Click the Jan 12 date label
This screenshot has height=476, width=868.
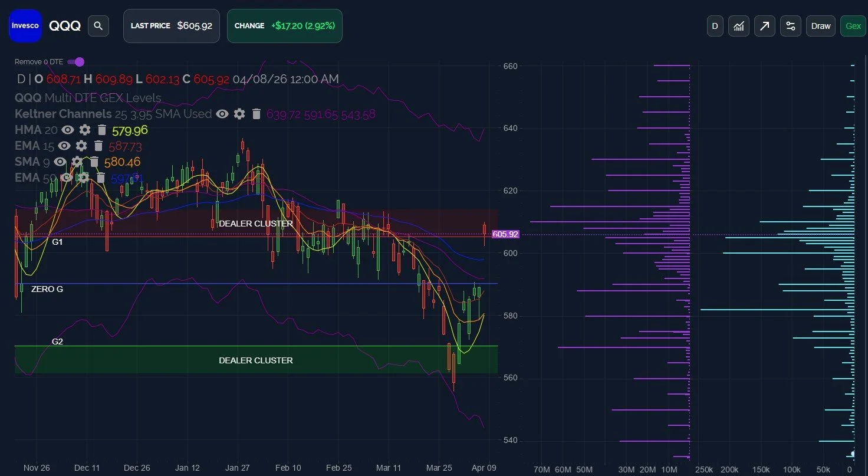click(188, 468)
